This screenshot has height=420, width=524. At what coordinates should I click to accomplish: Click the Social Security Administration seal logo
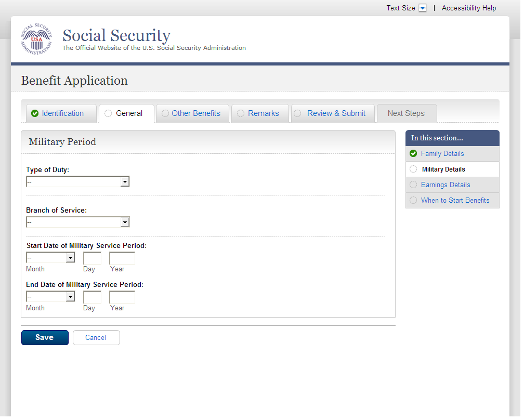[36, 40]
